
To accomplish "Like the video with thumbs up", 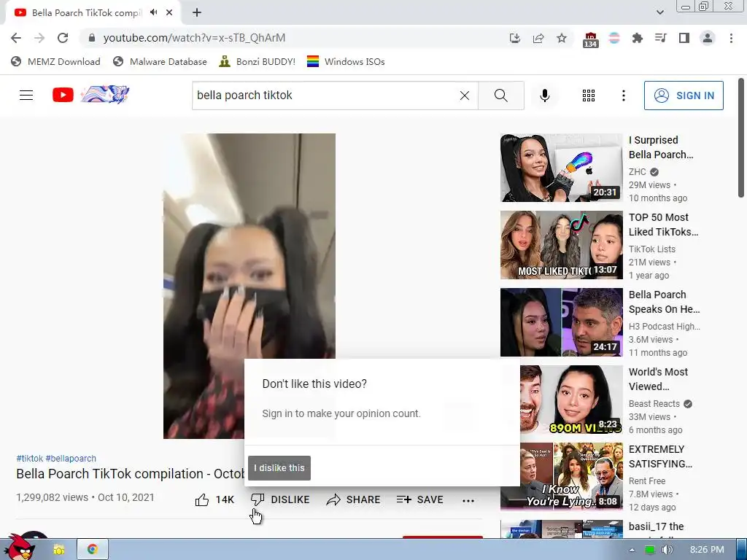I will click(x=214, y=499).
